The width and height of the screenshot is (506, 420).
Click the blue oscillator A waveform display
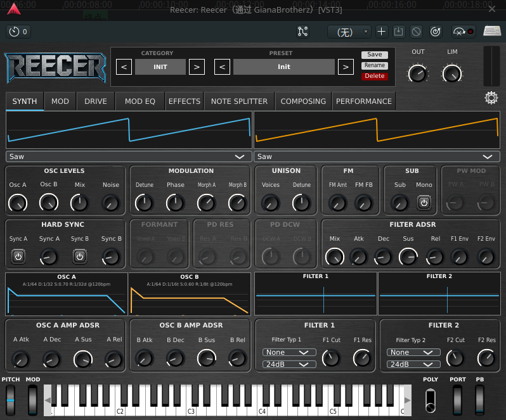[129, 130]
